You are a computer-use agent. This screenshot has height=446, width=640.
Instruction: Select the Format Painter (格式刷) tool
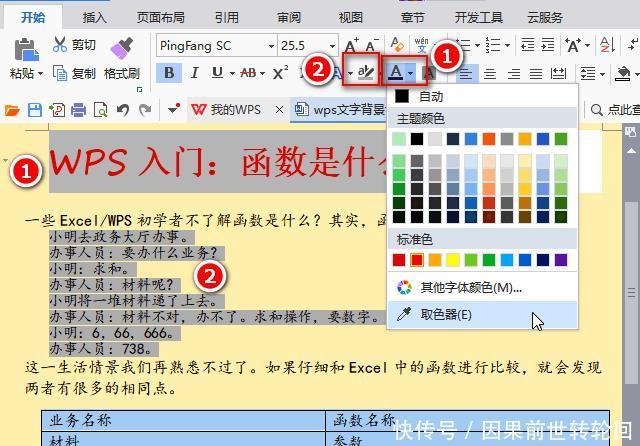[122, 58]
